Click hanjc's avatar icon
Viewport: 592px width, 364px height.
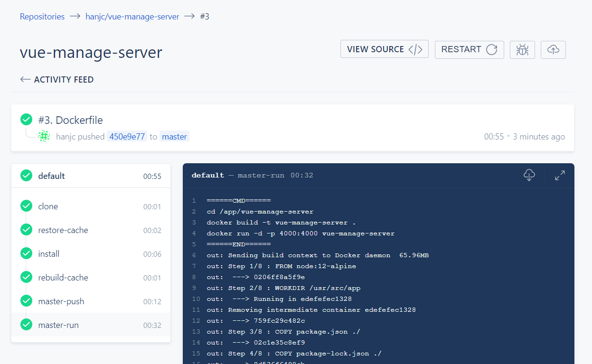pos(44,136)
